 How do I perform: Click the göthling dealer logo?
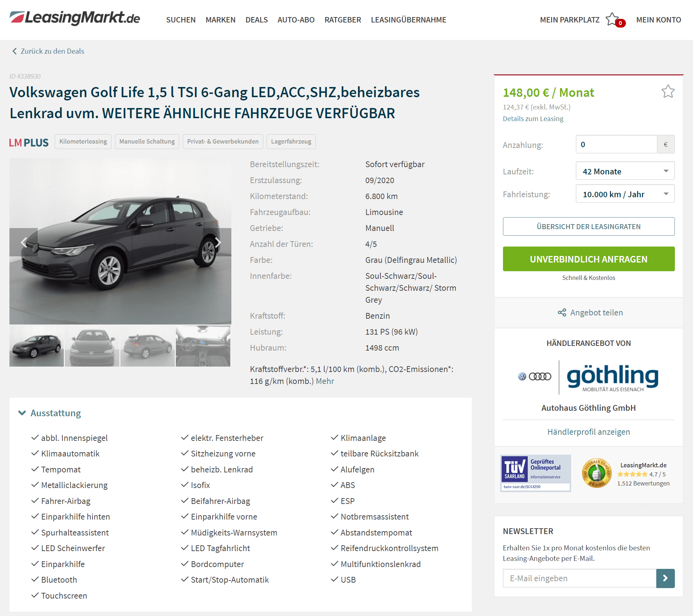pyautogui.click(x=612, y=377)
